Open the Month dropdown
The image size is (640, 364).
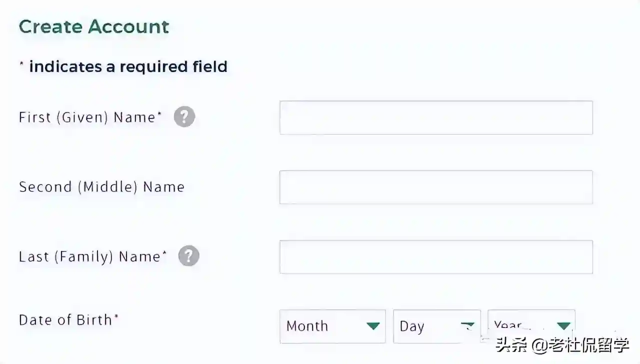click(x=332, y=326)
